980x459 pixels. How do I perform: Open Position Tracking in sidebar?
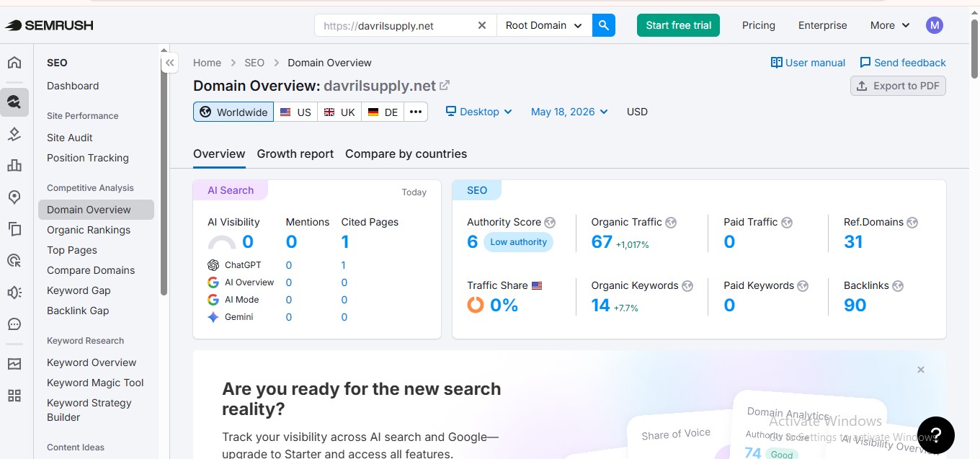coord(88,158)
